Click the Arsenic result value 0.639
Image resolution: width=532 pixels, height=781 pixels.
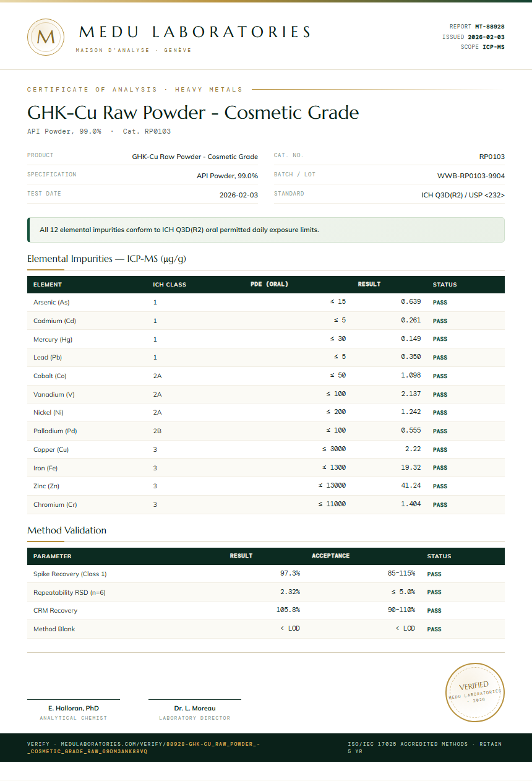[x=411, y=302]
